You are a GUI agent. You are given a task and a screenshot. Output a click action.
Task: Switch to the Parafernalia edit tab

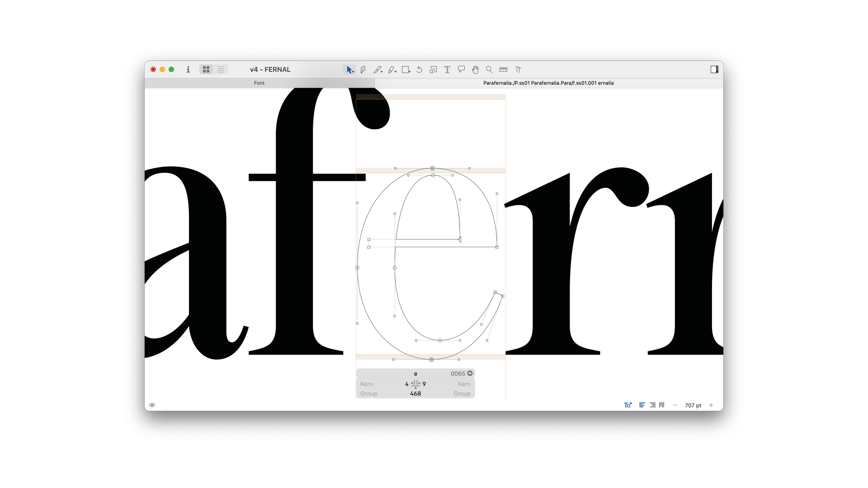[x=548, y=83]
